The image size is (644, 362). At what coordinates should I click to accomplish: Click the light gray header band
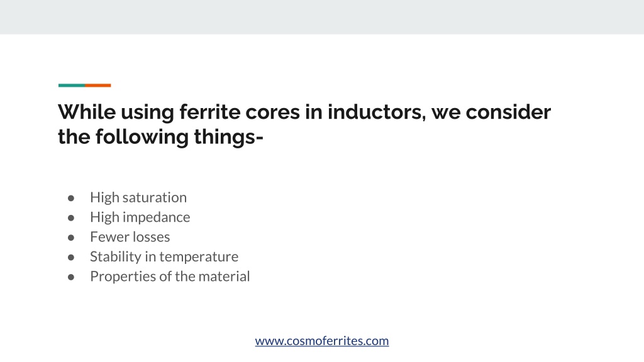click(x=322, y=17)
